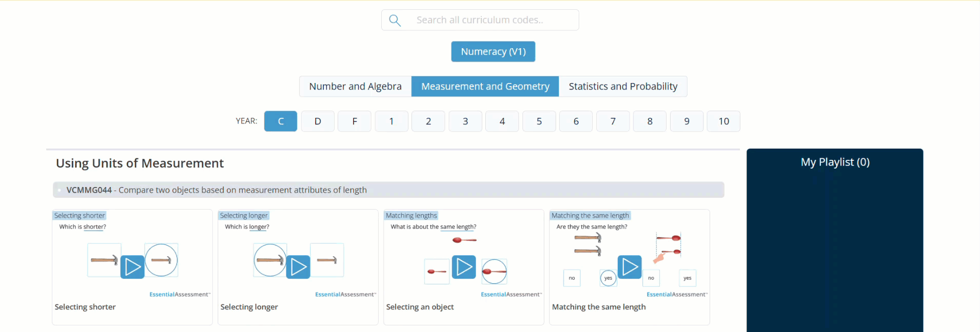Play the Matching the same length video
The image size is (980, 332).
point(630,267)
